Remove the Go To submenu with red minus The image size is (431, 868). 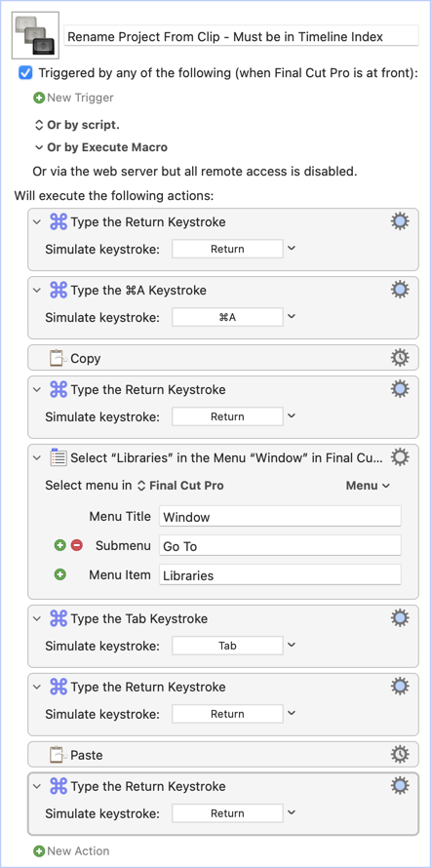[x=77, y=546]
